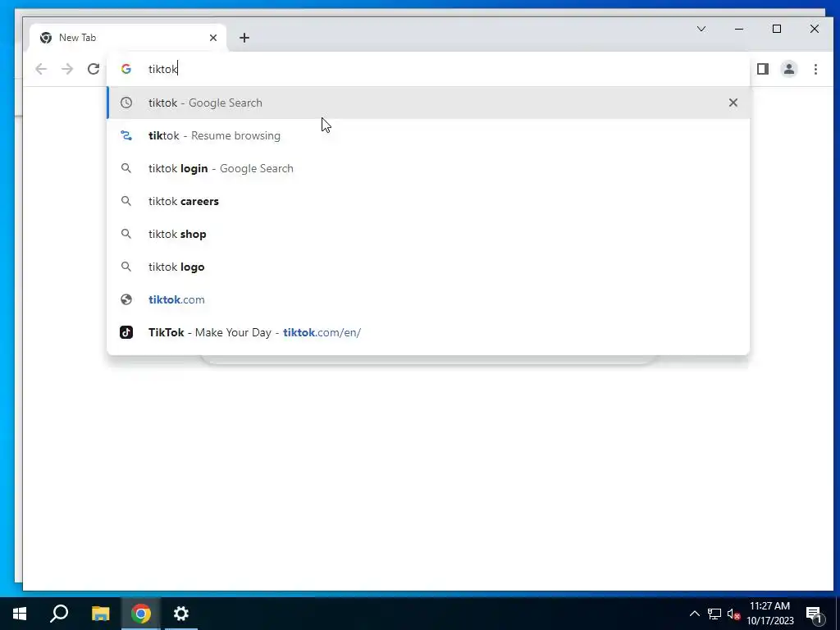Viewport: 840px width, 630px height.
Task: Open a new tab with plus button
Action: (x=244, y=38)
